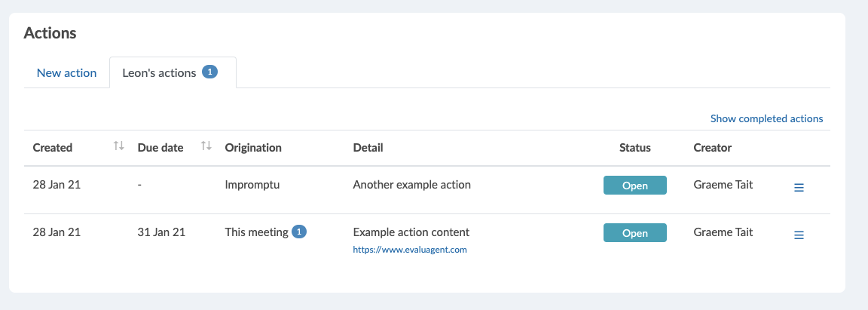The height and width of the screenshot is (310, 868).
Task: Select the Another example action detail text
Action: pyautogui.click(x=412, y=185)
